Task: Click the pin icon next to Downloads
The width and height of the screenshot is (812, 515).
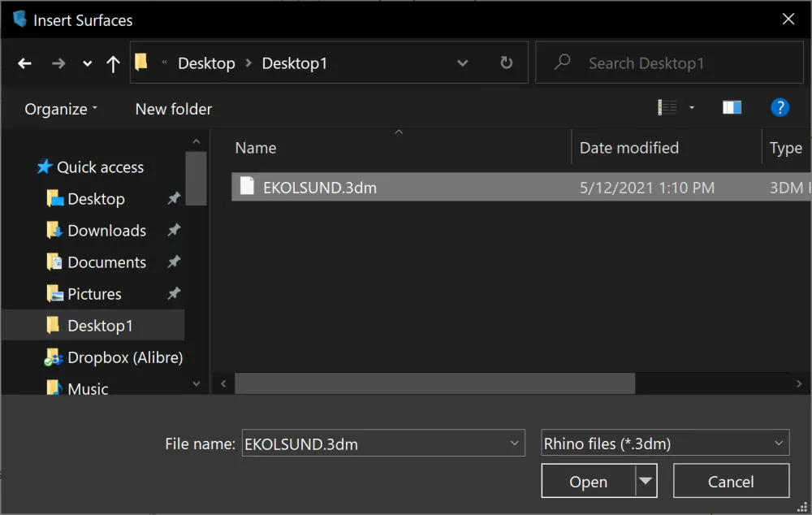Action: pyautogui.click(x=174, y=230)
